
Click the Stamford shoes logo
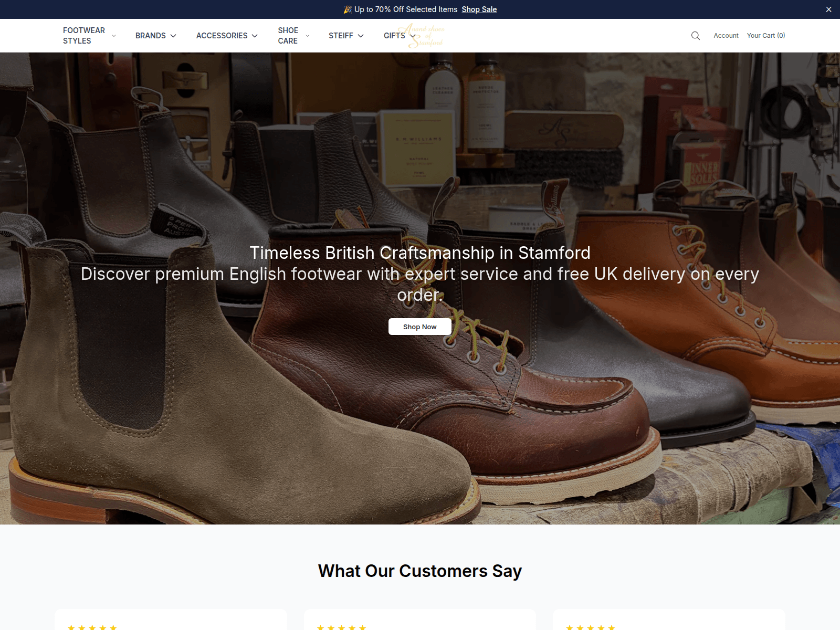click(x=422, y=36)
